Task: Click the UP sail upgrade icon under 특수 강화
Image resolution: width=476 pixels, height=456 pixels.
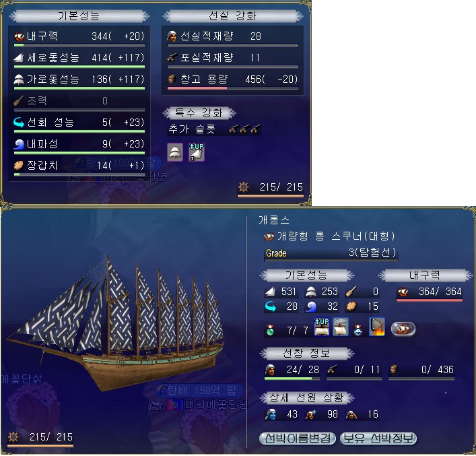Action: [x=197, y=152]
